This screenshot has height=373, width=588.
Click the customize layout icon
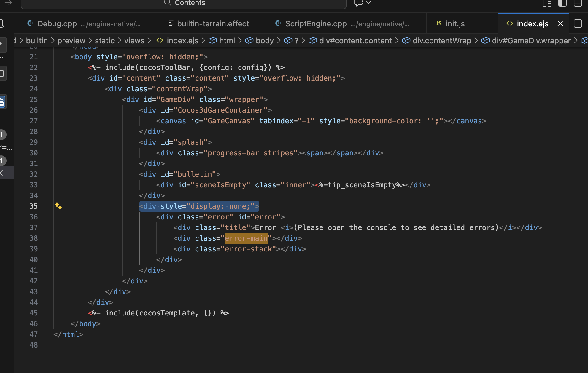point(547,3)
